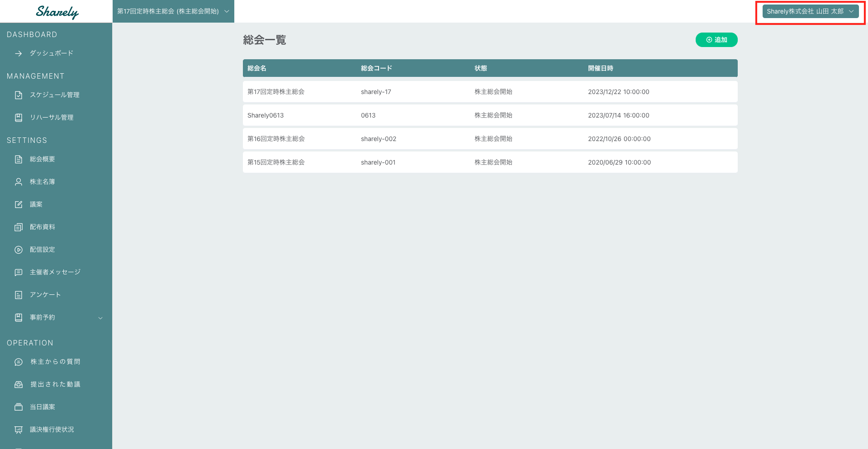Click the 株主からの質問 chat icon
This screenshot has width=868, height=449.
19,362
